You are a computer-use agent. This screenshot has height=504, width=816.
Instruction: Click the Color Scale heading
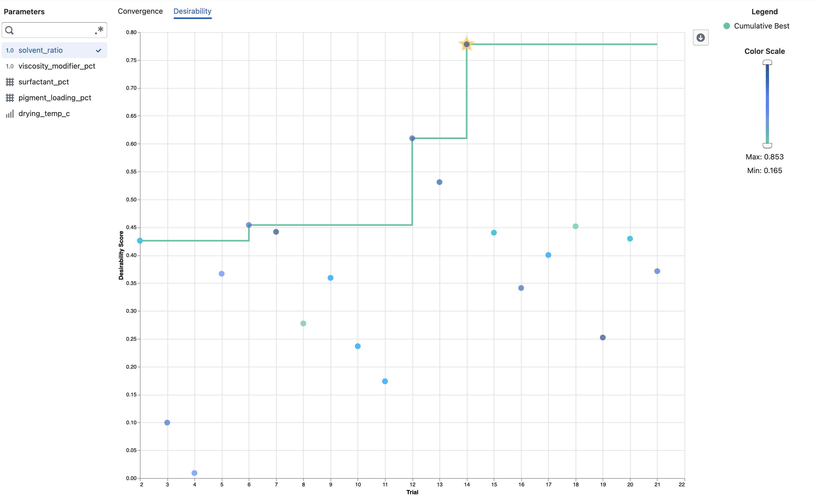click(x=764, y=51)
